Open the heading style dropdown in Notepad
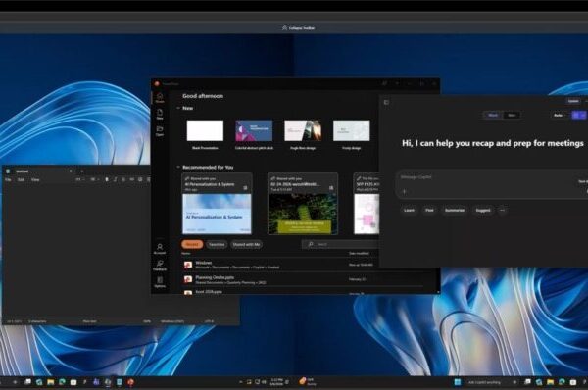Viewport: 588px width, 390px height. [80, 180]
